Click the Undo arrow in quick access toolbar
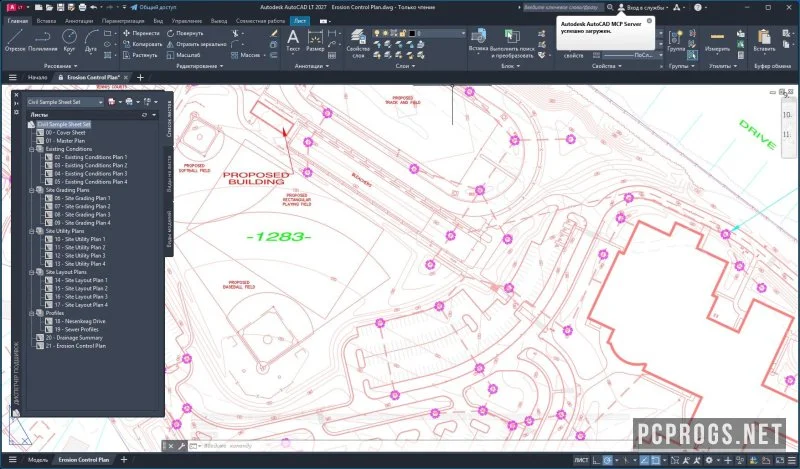 click(x=93, y=8)
